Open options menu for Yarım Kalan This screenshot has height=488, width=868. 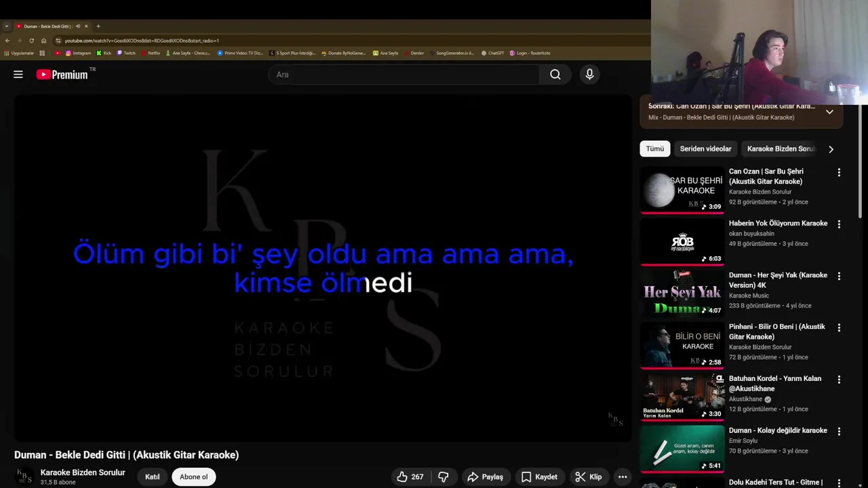point(839,380)
